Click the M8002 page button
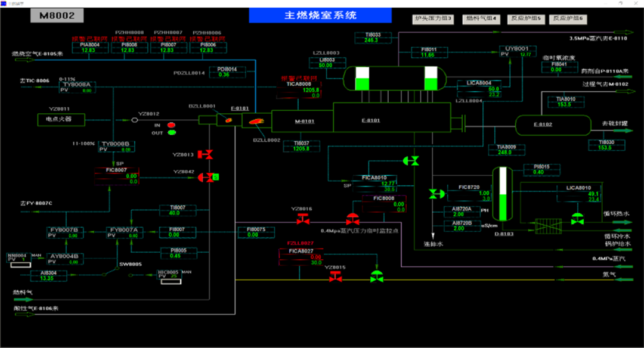This screenshot has height=348, width=644. point(57,15)
